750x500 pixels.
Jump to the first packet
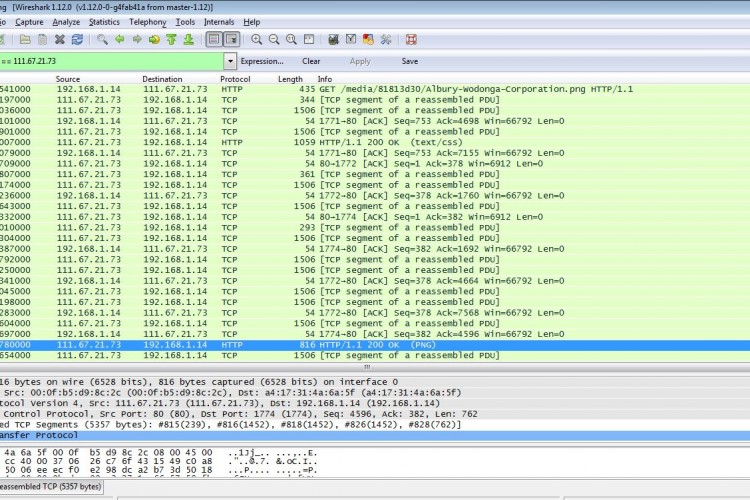coord(171,40)
